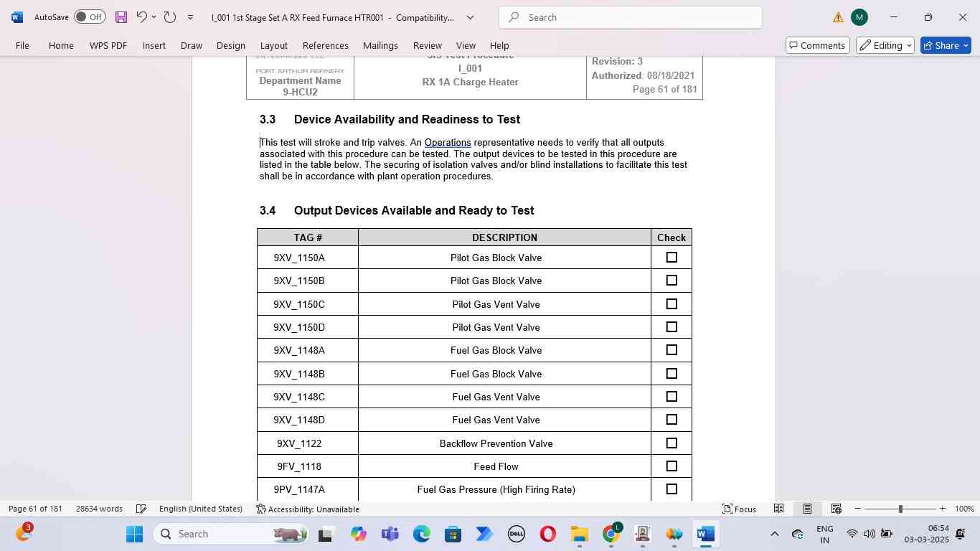Click the Undo arrow icon
Image resolution: width=980 pixels, height=551 pixels.
coord(141,17)
